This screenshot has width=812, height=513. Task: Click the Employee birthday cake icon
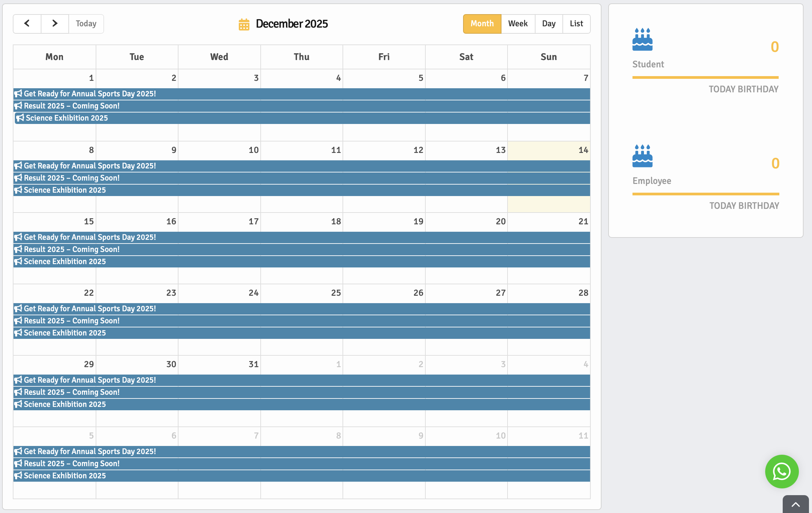tap(642, 156)
